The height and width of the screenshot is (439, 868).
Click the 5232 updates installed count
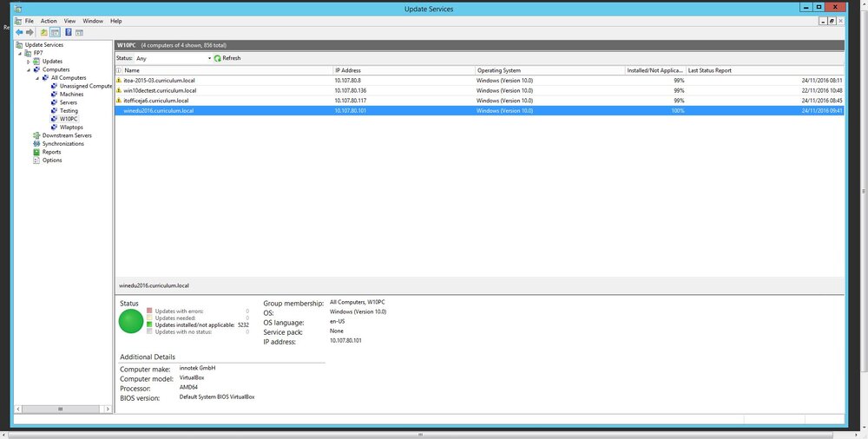coord(243,325)
